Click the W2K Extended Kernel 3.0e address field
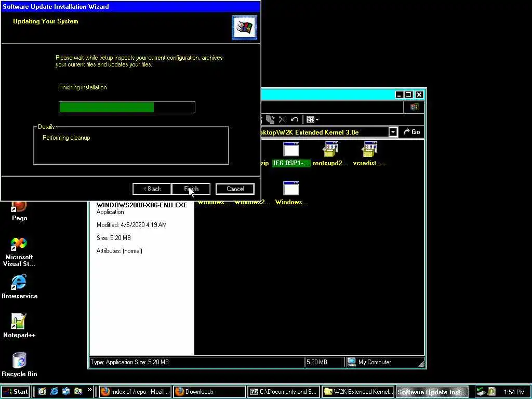The height and width of the screenshot is (399, 532). (325, 132)
